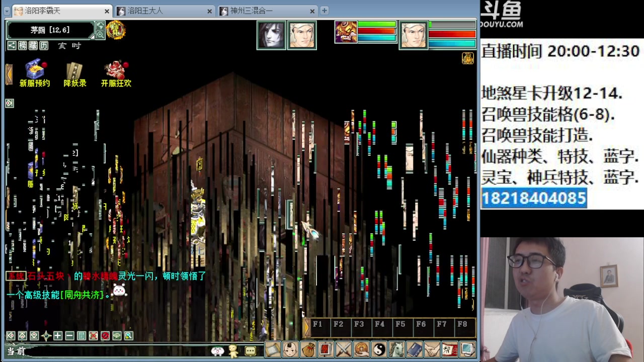
Task: Open the yin-yang skills icon
Action: click(x=379, y=349)
